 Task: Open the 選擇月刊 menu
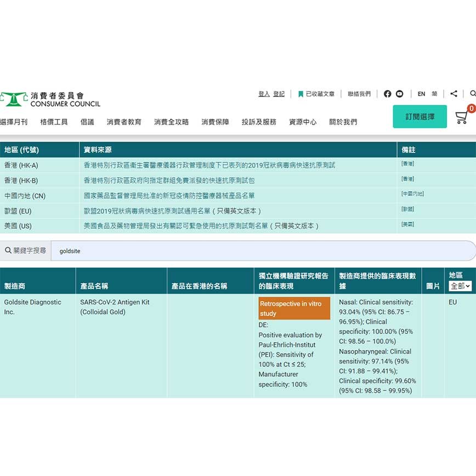coord(14,122)
